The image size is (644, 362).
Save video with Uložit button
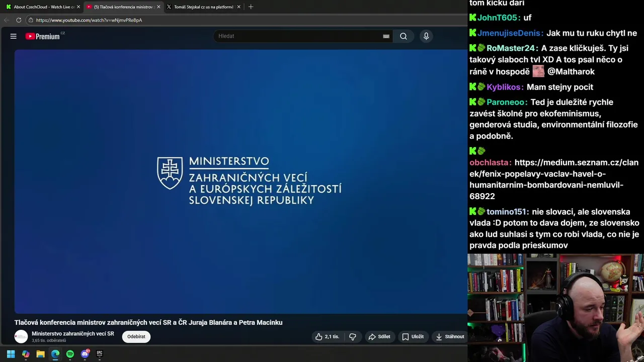tap(413, 337)
